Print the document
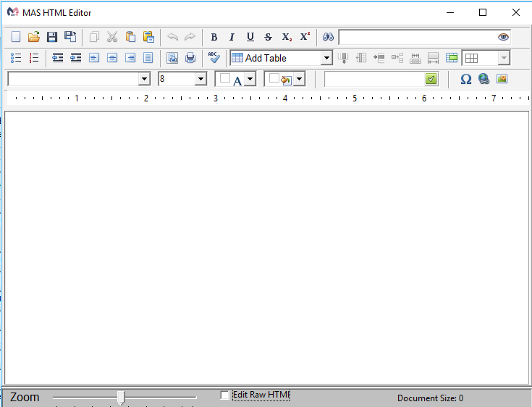The height and width of the screenshot is (407, 532). tap(190, 58)
